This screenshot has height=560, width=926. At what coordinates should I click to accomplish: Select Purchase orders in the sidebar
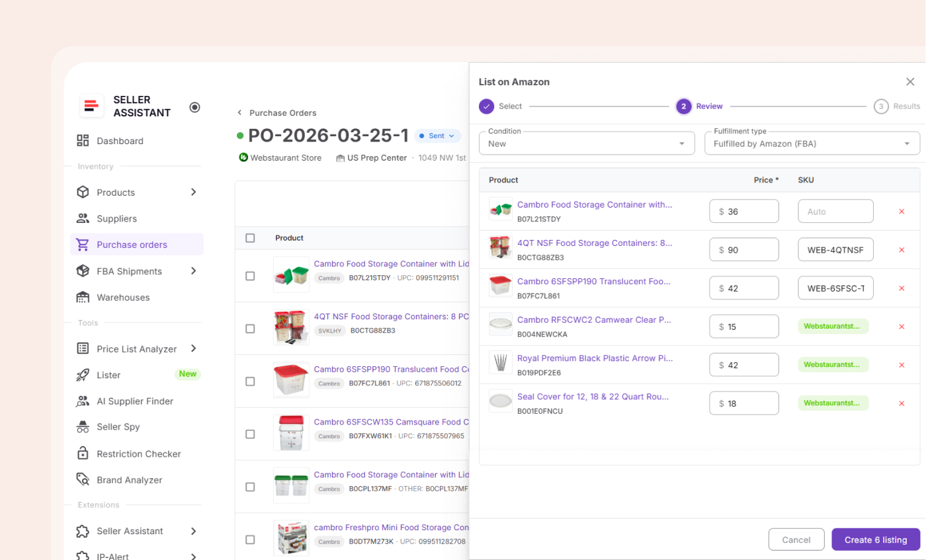(x=132, y=245)
